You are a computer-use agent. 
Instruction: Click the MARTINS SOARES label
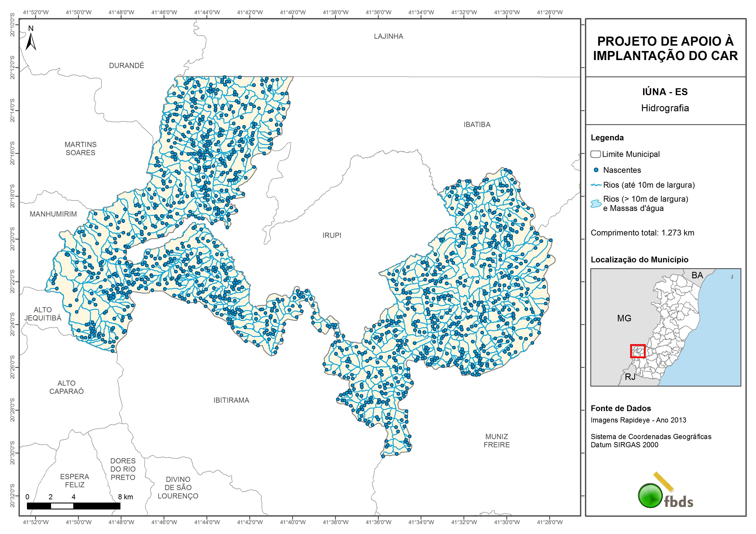tap(80, 148)
